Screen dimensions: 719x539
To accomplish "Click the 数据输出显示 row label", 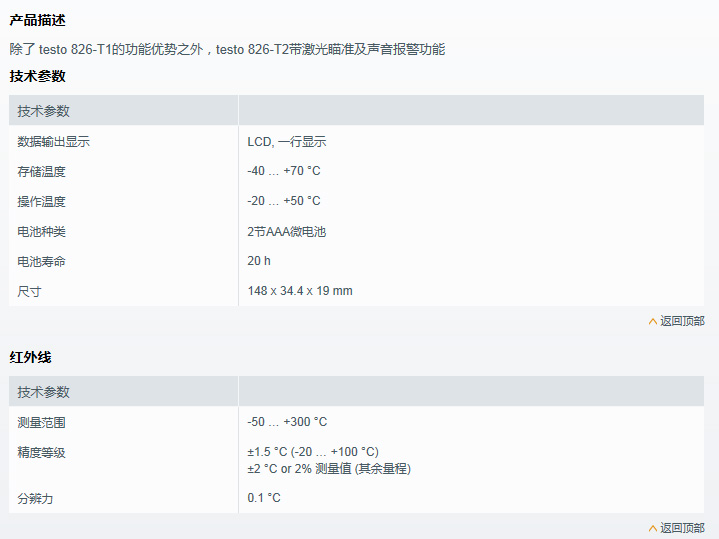I will point(54,142).
